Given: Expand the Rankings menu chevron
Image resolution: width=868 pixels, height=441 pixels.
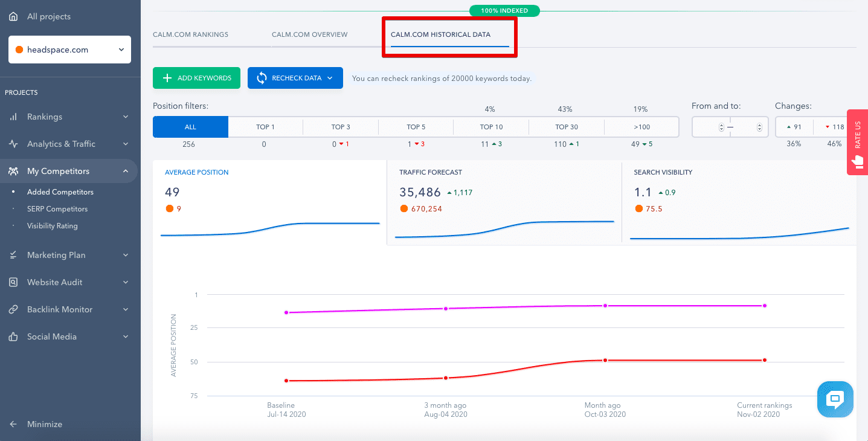Looking at the screenshot, I should click(x=126, y=117).
